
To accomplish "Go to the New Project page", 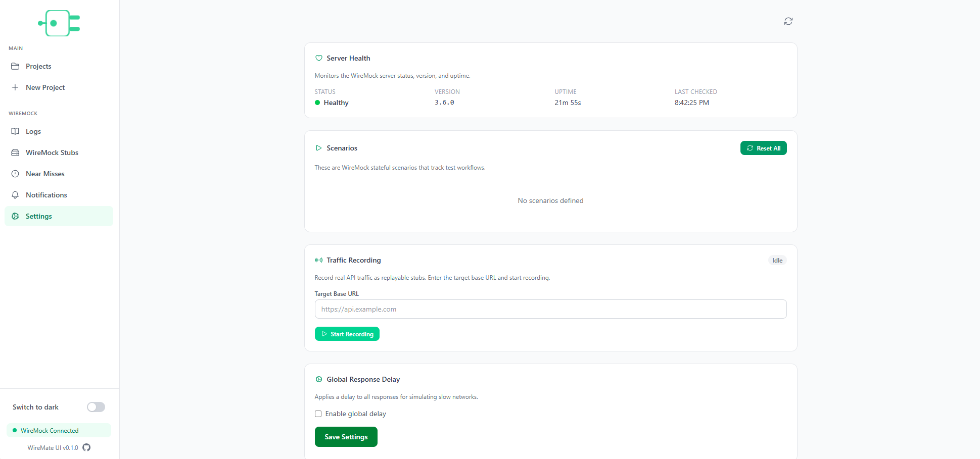I will click(x=59, y=87).
